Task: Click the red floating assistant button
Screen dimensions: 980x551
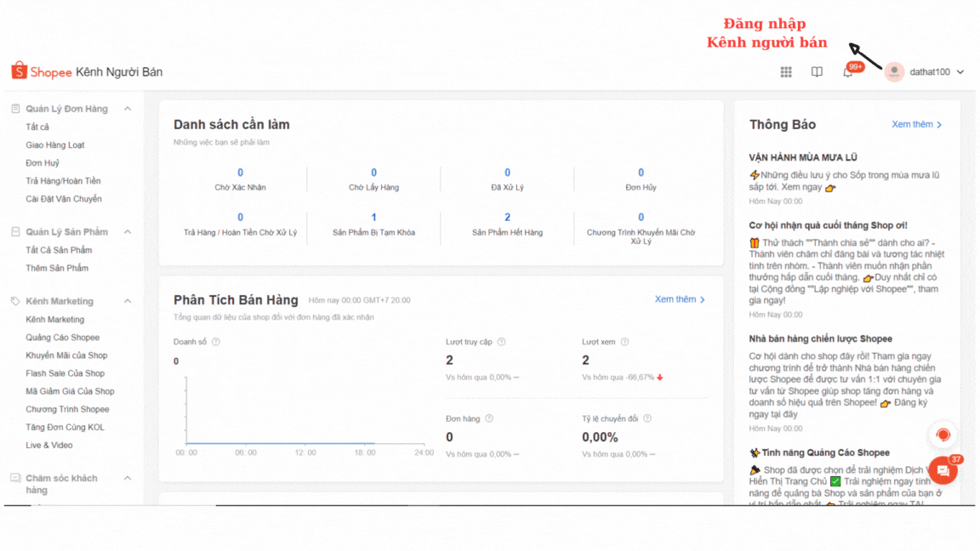Action: (x=943, y=435)
